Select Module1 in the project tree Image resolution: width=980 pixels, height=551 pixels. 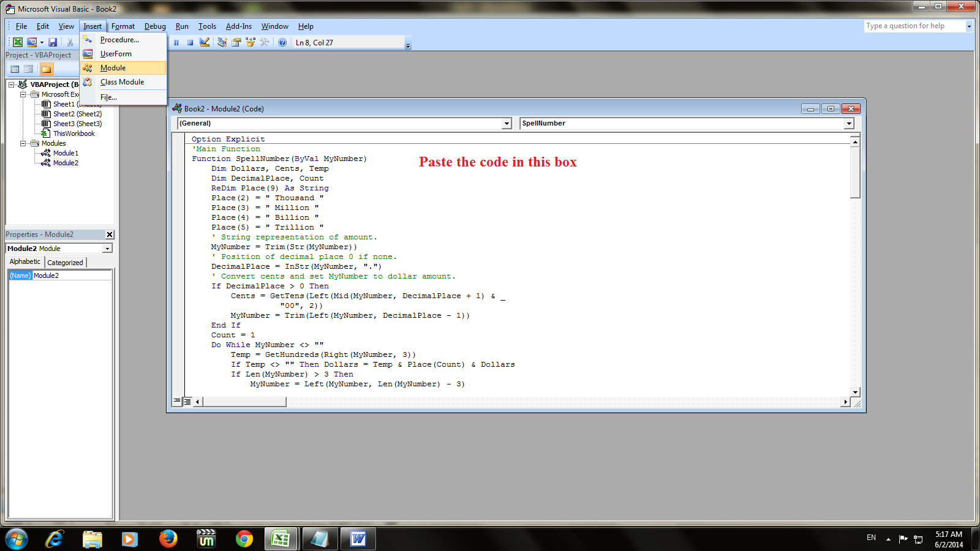66,153
